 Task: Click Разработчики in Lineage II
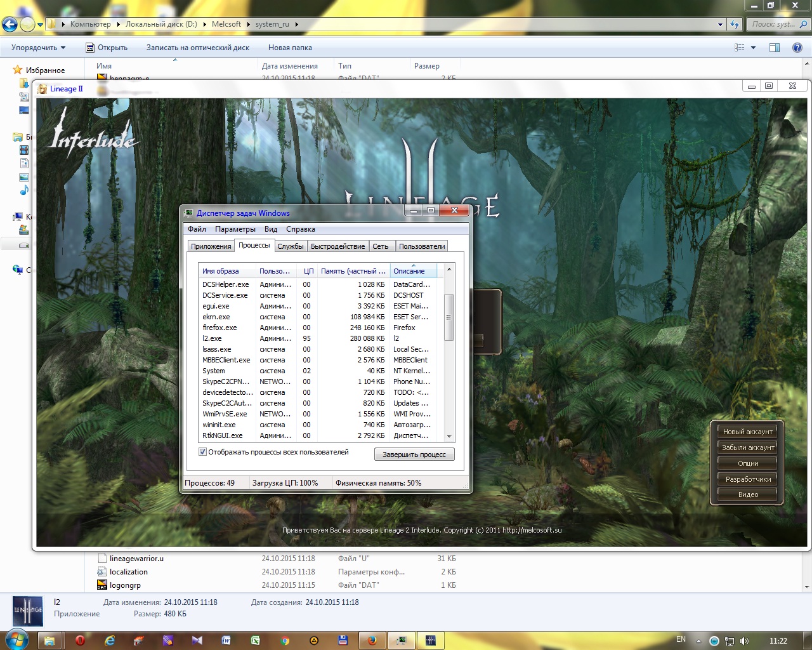748,479
